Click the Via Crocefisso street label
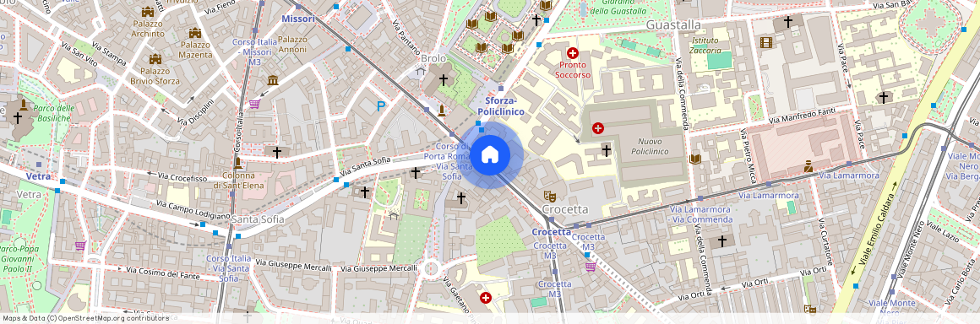This screenshot has height=324, width=980. click(x=182, y=178)
